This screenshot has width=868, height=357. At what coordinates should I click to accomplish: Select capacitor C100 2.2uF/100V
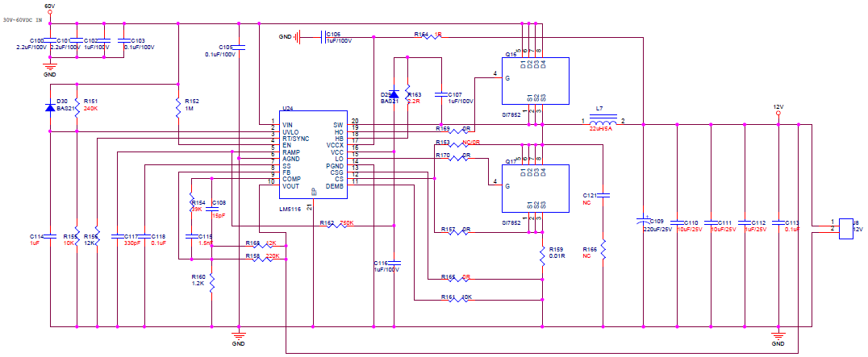click(50, 40)
